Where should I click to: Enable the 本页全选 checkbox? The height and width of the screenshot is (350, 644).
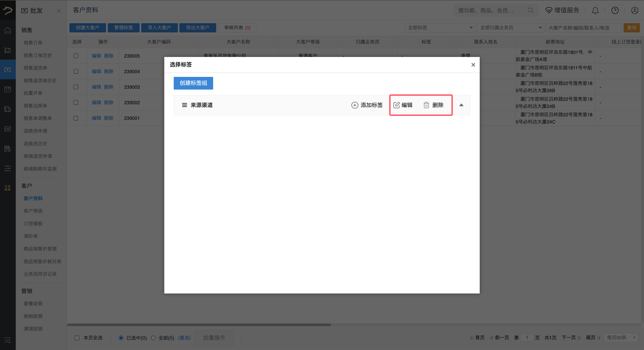tap(77, 338)
